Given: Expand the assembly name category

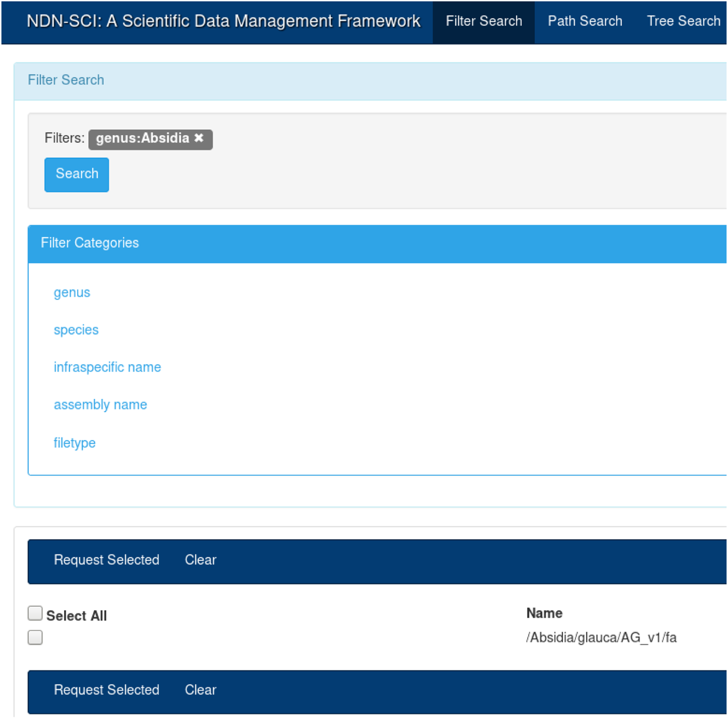Looking at the screenshot, I should (100, 404).
